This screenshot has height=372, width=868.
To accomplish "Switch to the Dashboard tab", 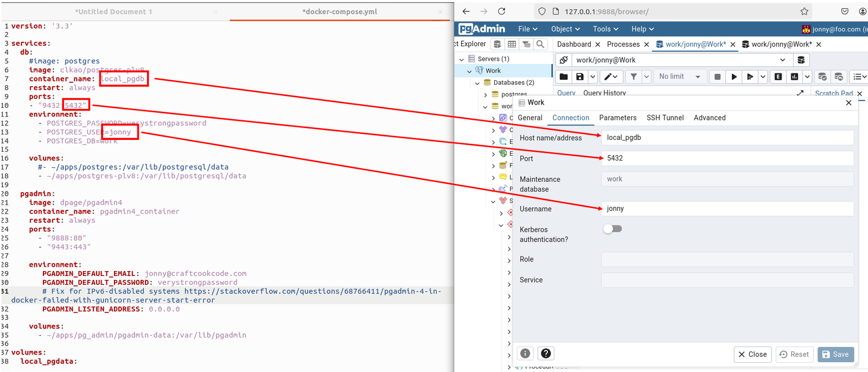I will (574, 44).
